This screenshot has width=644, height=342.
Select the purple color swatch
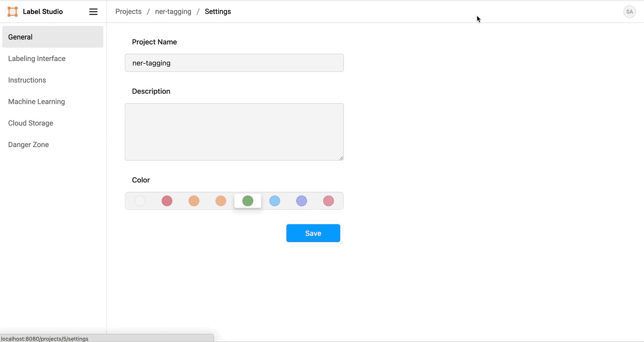click(302, 201)
